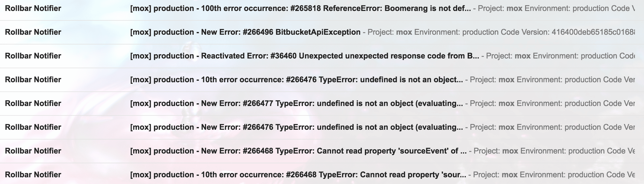
Task: Click the preview snippet of the Boomerang email
Action: 556,8
